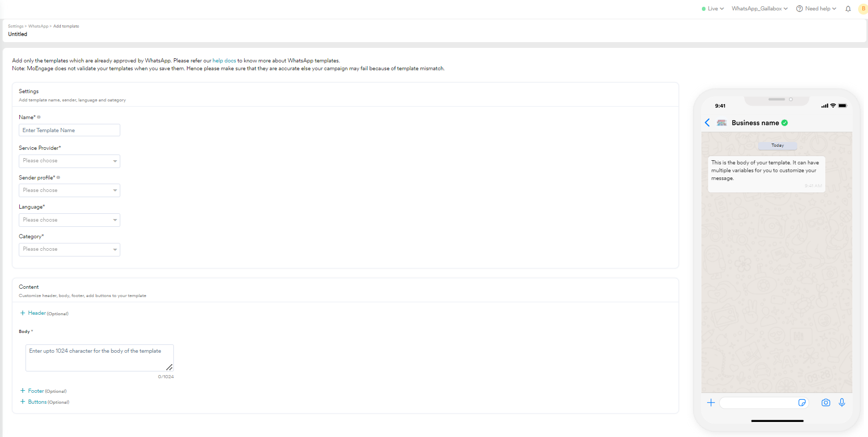Click the sticker icon in preview message bar
Screen dimensions: 868x437
point(802,403)
